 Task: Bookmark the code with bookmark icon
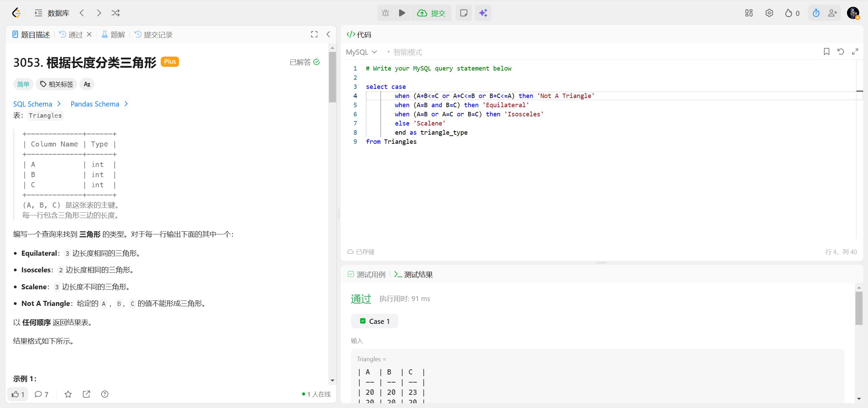pyautogui.click(x=826, y=52)
